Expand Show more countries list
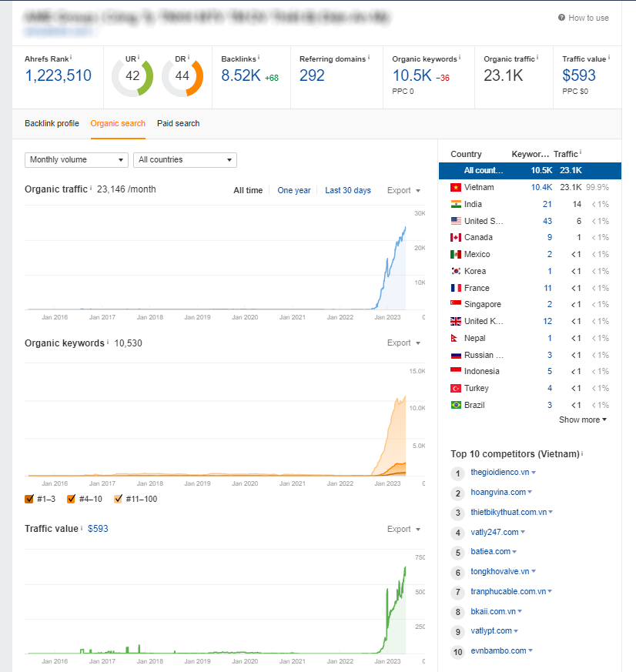 point(582,420)
